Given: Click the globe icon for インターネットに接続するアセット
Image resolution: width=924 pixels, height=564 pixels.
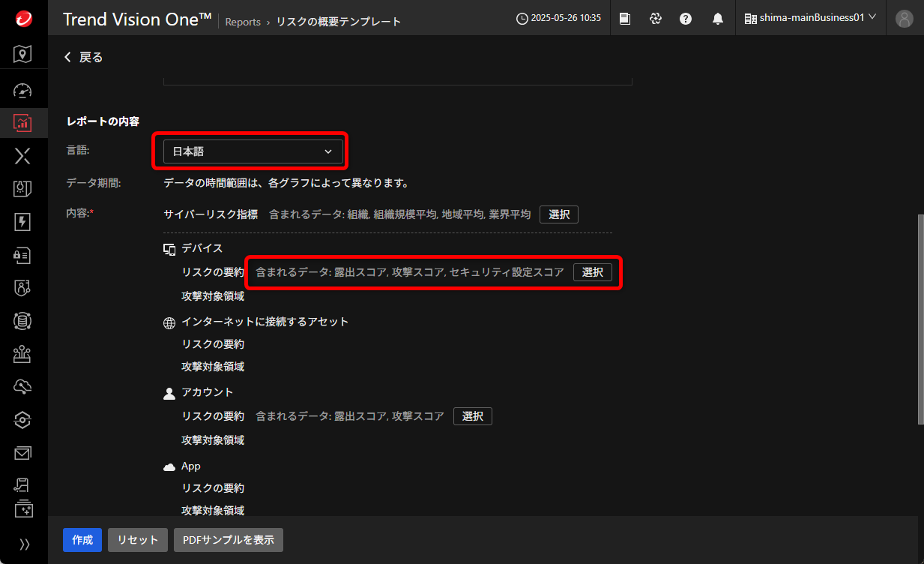Looking at the screenshot, I should [x=169, y=322].
